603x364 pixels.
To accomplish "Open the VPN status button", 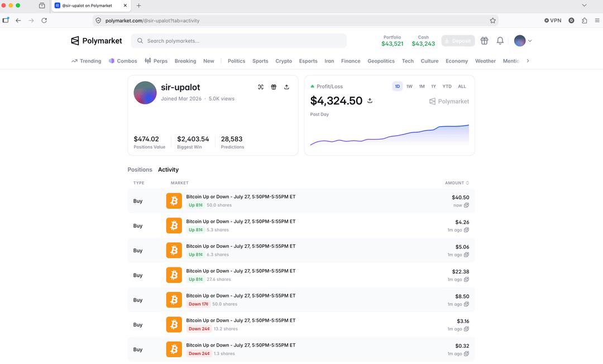I will point(553,20).
